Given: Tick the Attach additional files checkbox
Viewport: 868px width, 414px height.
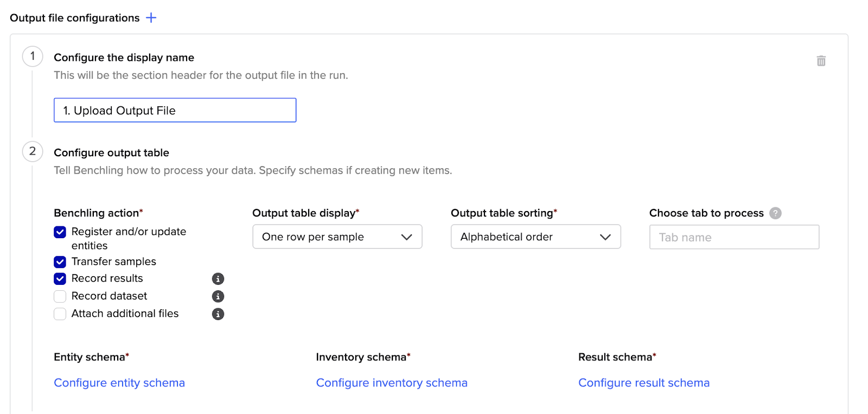Looking at the screenshot, I should (x=60, y=314).
